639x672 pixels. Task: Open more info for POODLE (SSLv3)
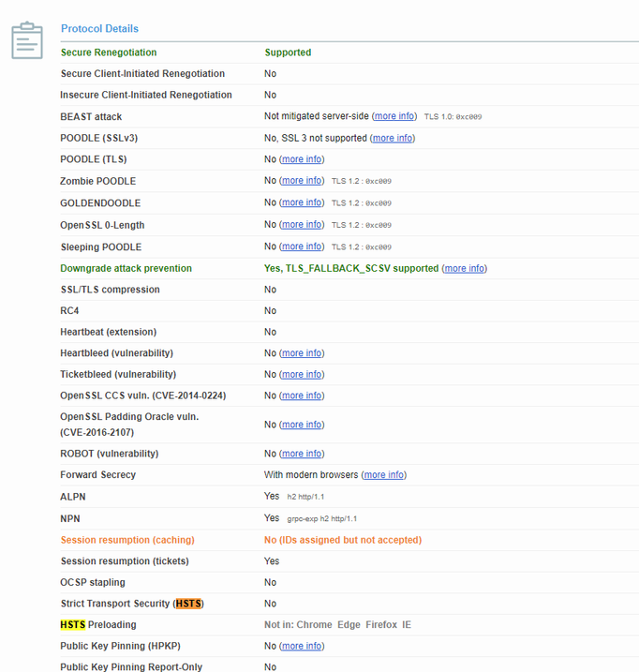coord(393,138)
